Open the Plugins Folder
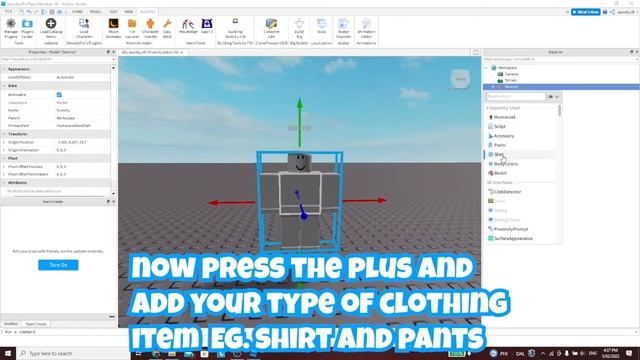Screen dimensions: 640x360 (27, 28)
